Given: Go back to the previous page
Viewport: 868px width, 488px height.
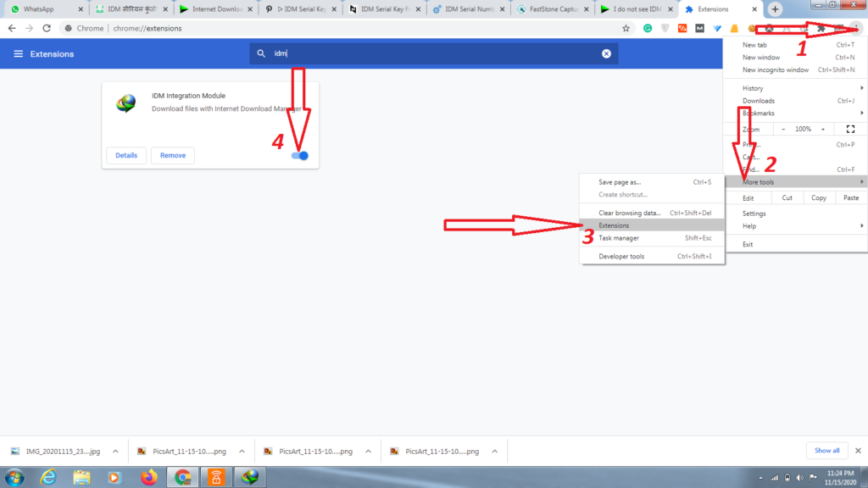Looking at the screenshot, I should 12,28.
